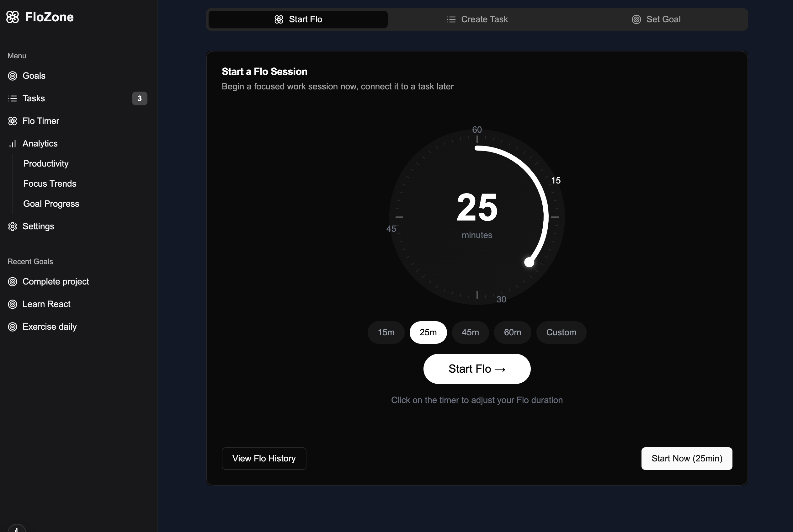
Task: Select the Tasks list icon in sidebar
Action: 12,98
